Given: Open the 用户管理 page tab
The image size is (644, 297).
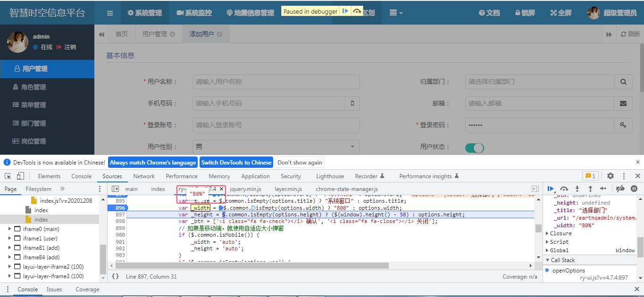Looking at the screenshot, I should coord(155,34).
